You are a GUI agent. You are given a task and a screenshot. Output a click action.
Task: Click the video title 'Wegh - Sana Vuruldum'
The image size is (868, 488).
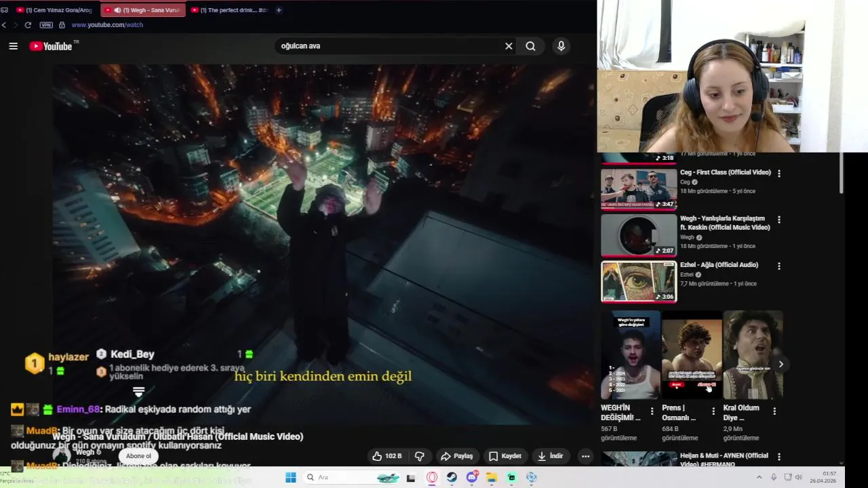(x=178, y=436)
